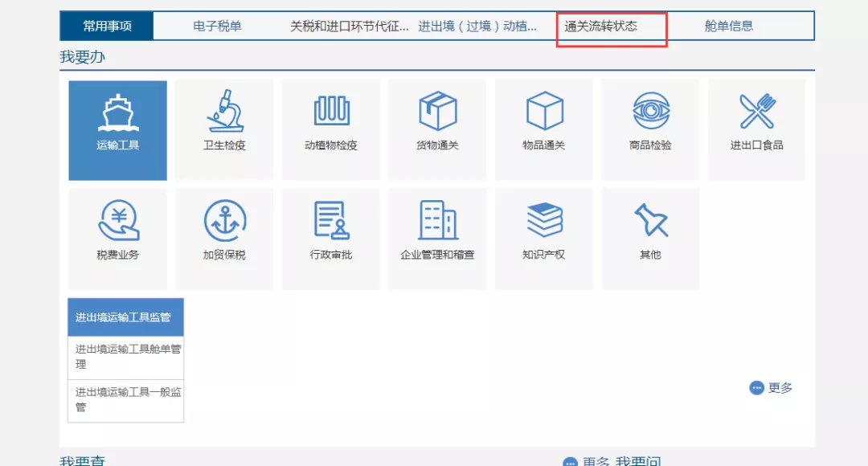Image resolution: width=868 pixels, height=466 pixels.
Task: Click the 企业管理和稽查 icon
Action: click(x=437, y=238)
